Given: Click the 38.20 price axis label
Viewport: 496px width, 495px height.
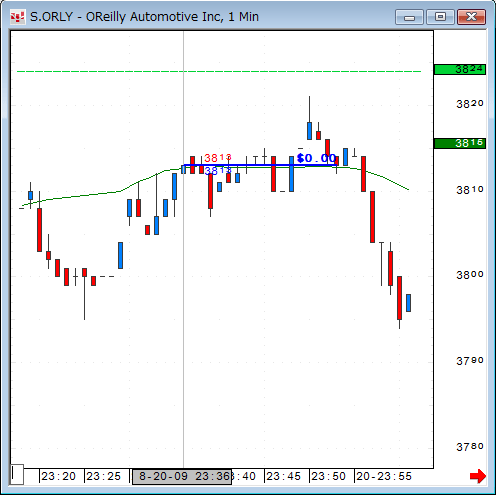Looking at the screenshot, I should pyautogui.click(x=470, y=104).
